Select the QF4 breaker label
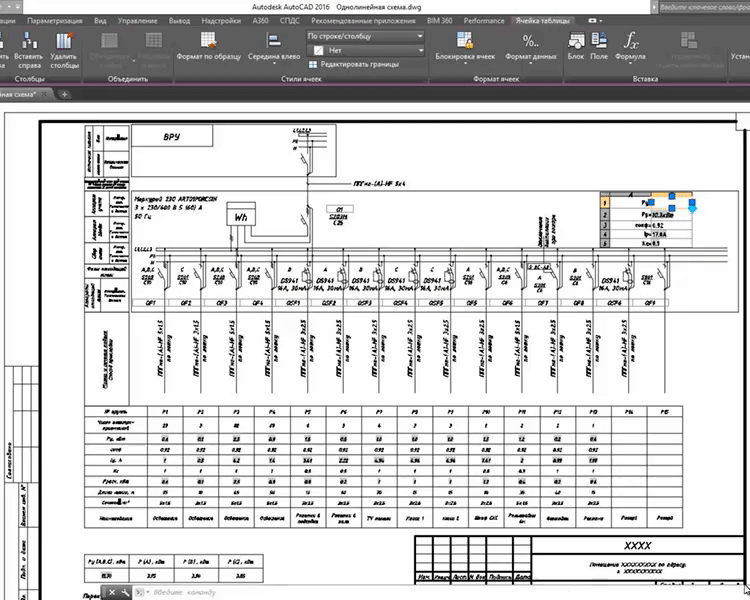The height and width of the screenshot is (600, 750). pos(258,302)
